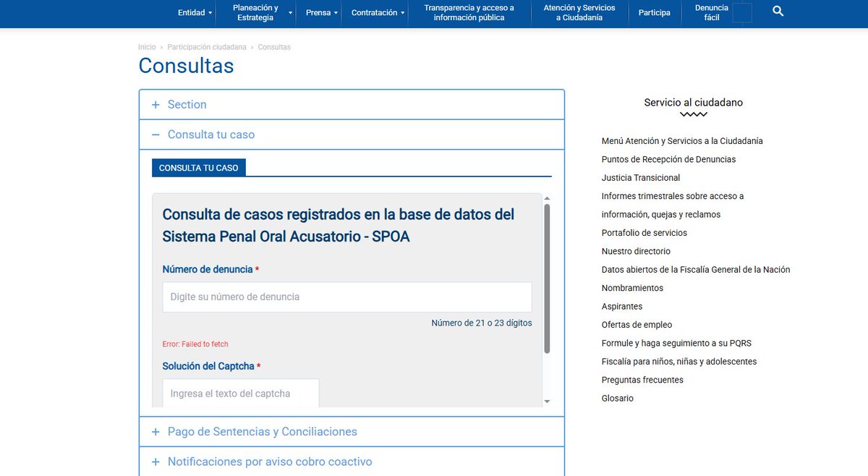868x476 pixels.
Task: Click the "Error: Failed to fetch" message
Action: [x=195, y=344]
